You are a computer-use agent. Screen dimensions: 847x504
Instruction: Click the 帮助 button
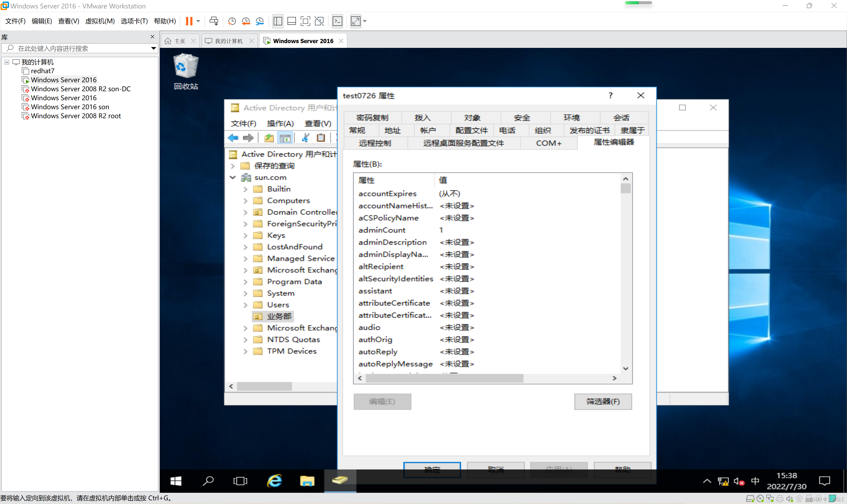(x=622, y=470)
